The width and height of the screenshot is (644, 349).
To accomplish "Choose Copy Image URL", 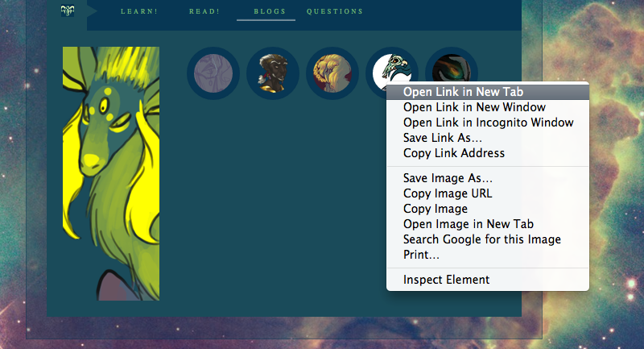I will [x=488, y=193].
